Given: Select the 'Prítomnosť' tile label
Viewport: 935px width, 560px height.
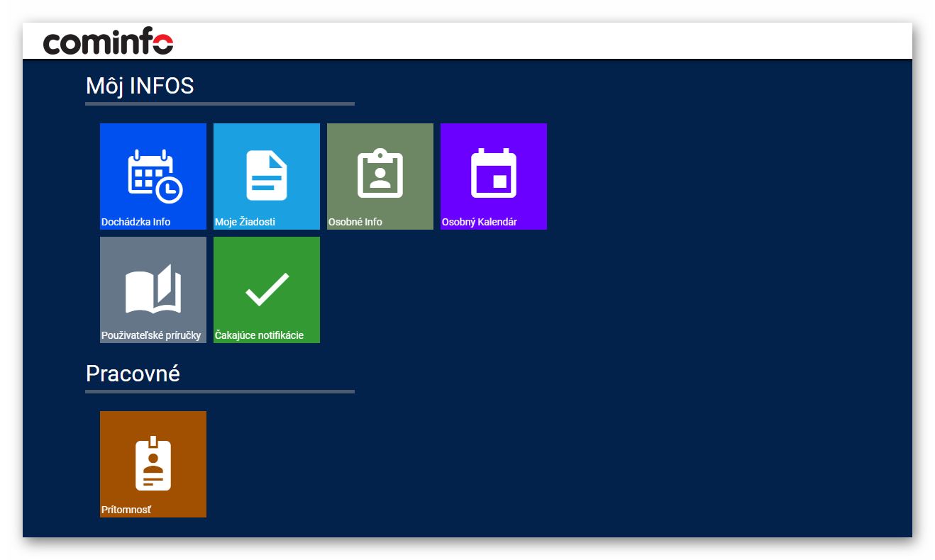Looking at the screenshot, I should click(126, 510).
